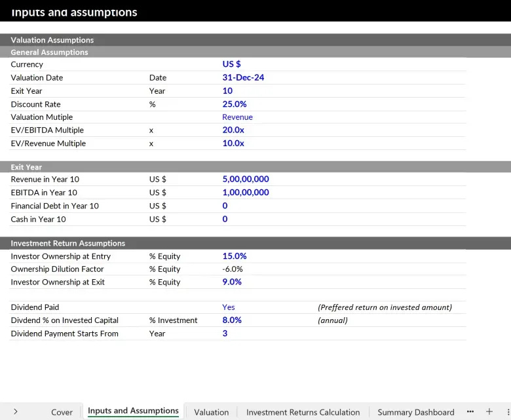Viewport: 511px width, 420px height.
Task: Select Divdend % on Invested Capital label
Action: (64, 320)
